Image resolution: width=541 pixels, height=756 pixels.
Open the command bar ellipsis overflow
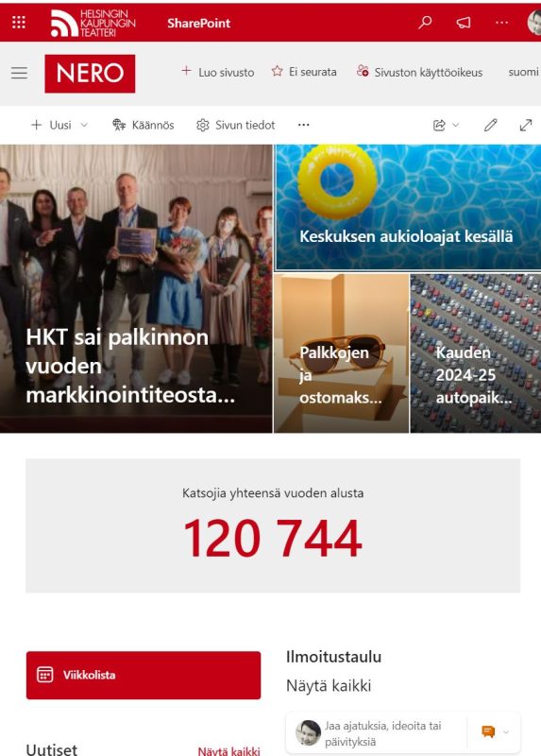(303, 125)
